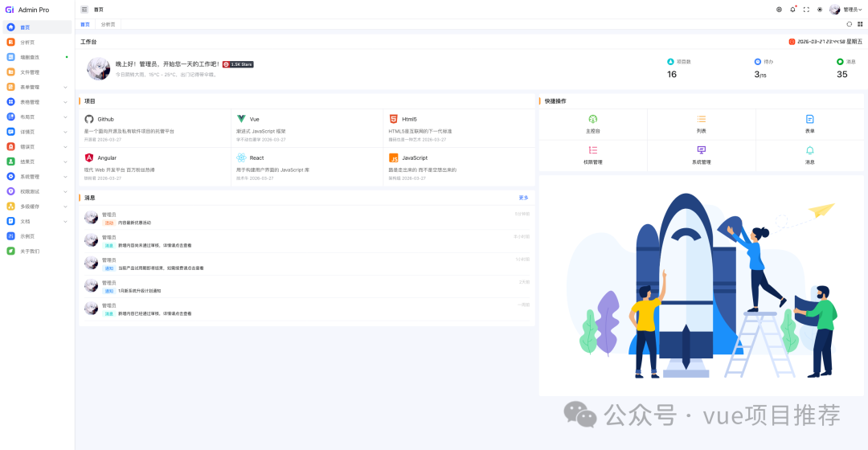Click statistic value '16'

point(671,74)
